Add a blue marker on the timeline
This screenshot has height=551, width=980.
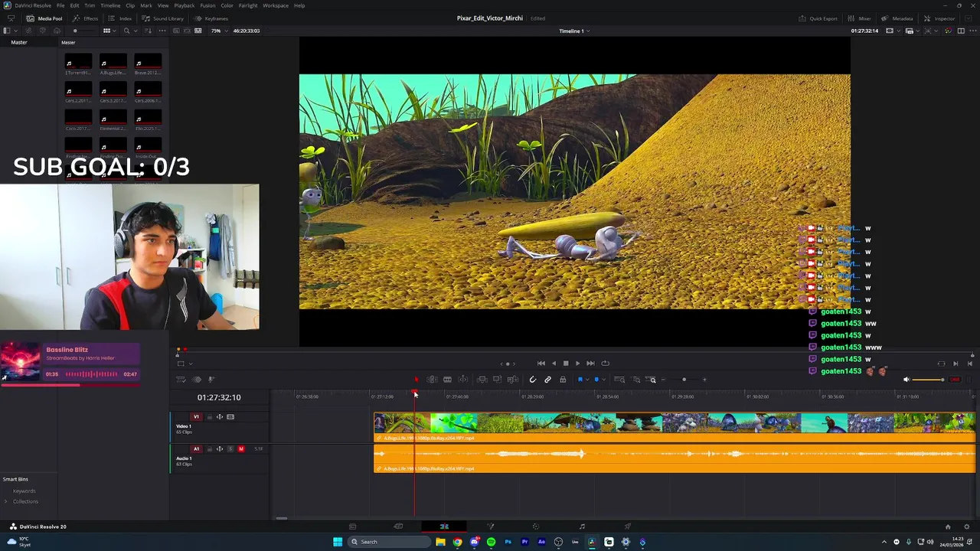596,380
